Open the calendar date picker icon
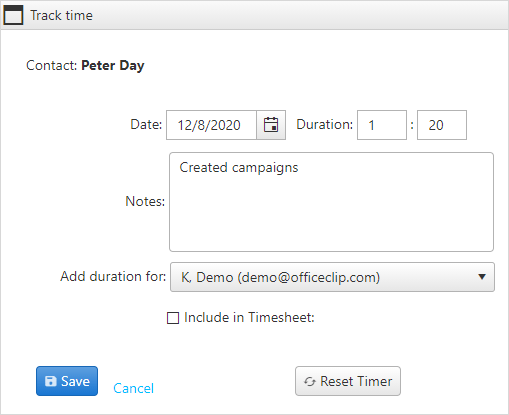Screen dimensions: 509x415 pos(271,125)
